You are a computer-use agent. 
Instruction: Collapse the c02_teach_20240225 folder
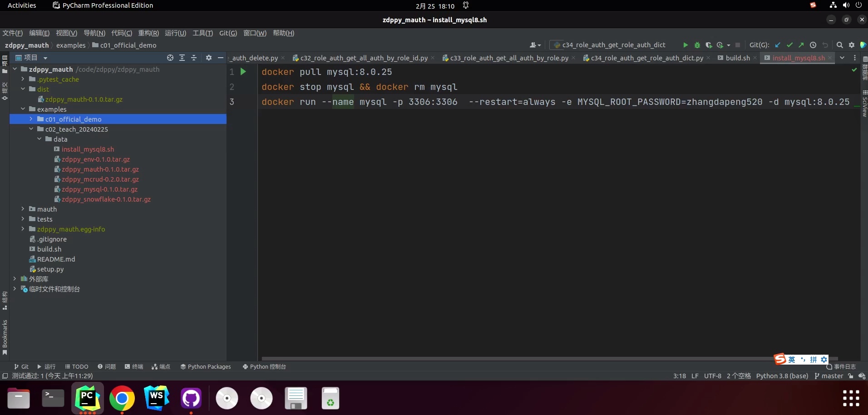tap(31, 129)
